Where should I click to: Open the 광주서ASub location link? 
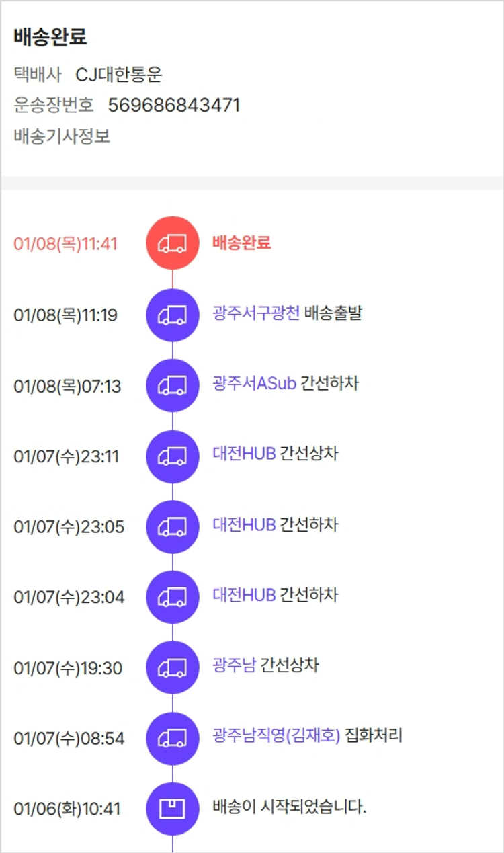pos(254,384)
